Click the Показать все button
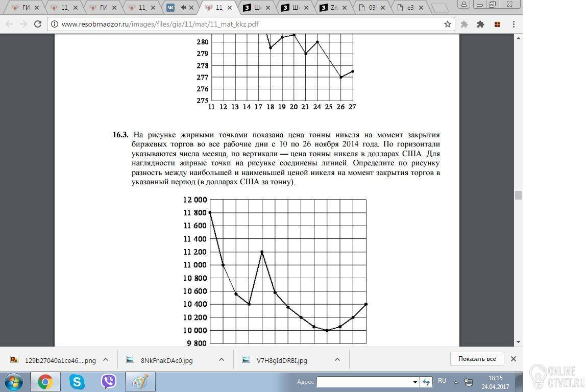The height and width of the screenshot is (392, 587). point(477,359)
